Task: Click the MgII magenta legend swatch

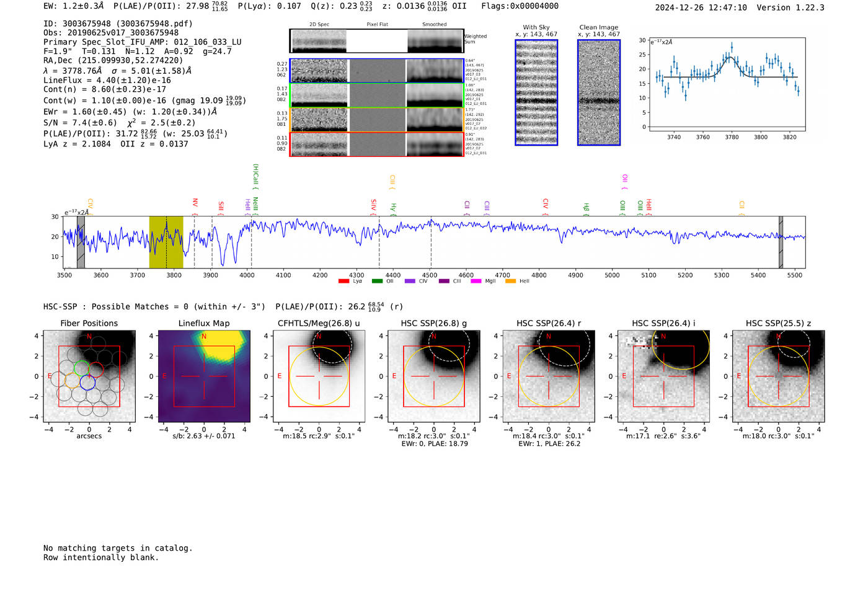Action: [x=476, y=282]
